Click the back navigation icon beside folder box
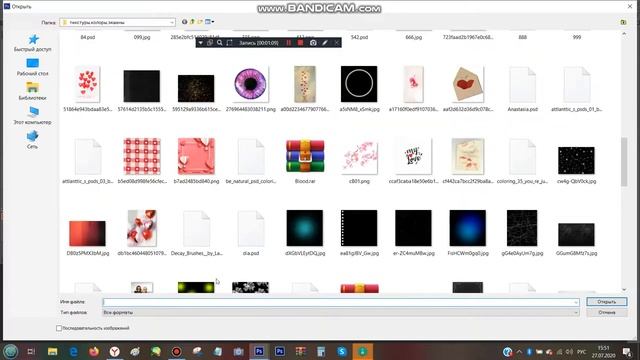640x360 pixels. 184,22
